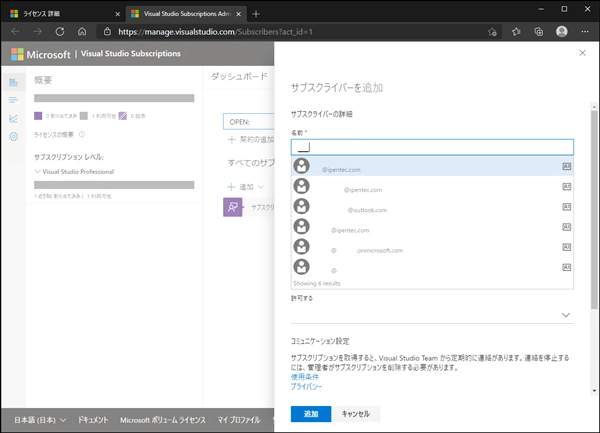Click the ダッシュボード heading tab
The image size is (600, 433).
(x=239, y=77)
